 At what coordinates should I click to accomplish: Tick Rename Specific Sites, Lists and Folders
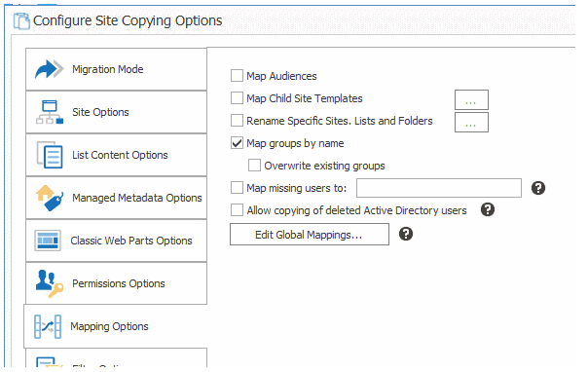237,121
